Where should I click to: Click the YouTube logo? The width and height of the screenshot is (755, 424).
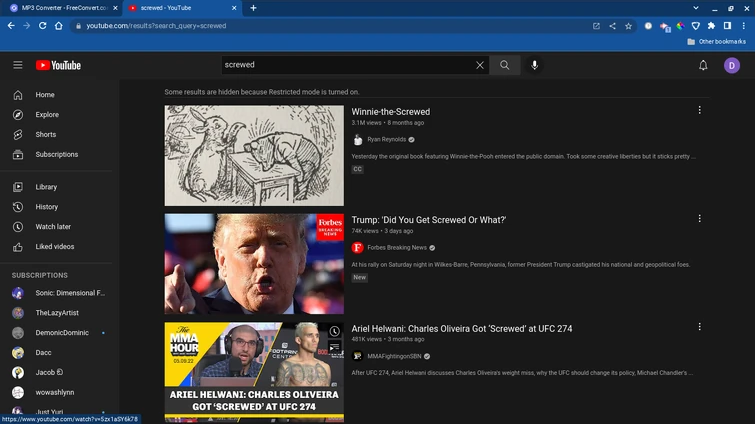(58, 65)
